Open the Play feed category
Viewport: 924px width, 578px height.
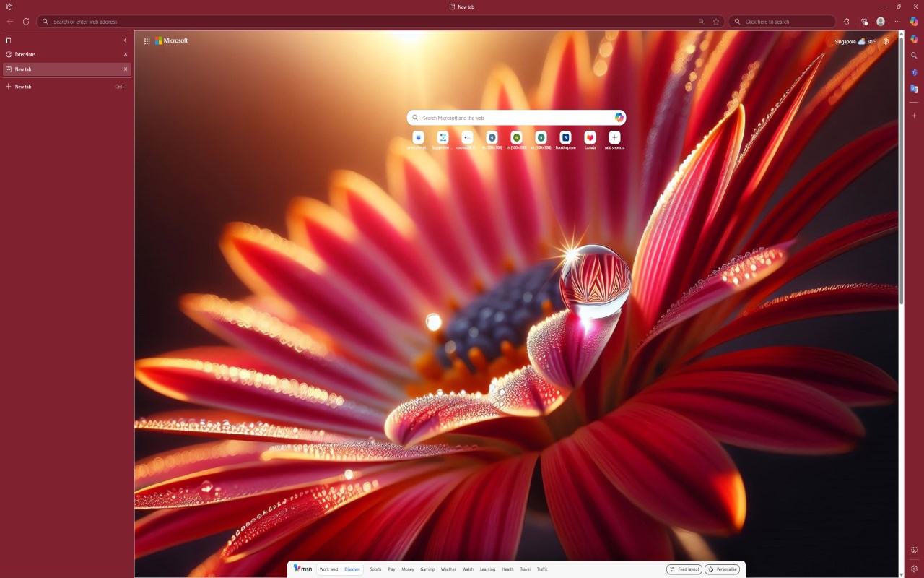pyautogui.click(x=391, y=569)
